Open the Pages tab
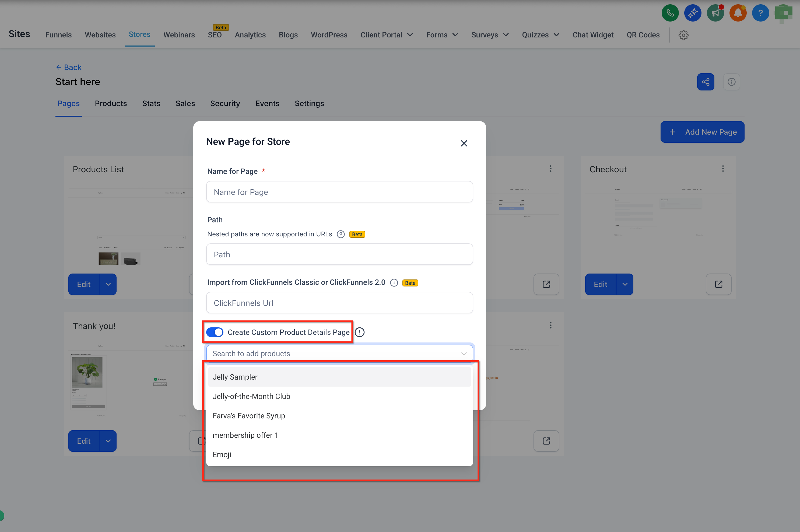 (68, 103)
